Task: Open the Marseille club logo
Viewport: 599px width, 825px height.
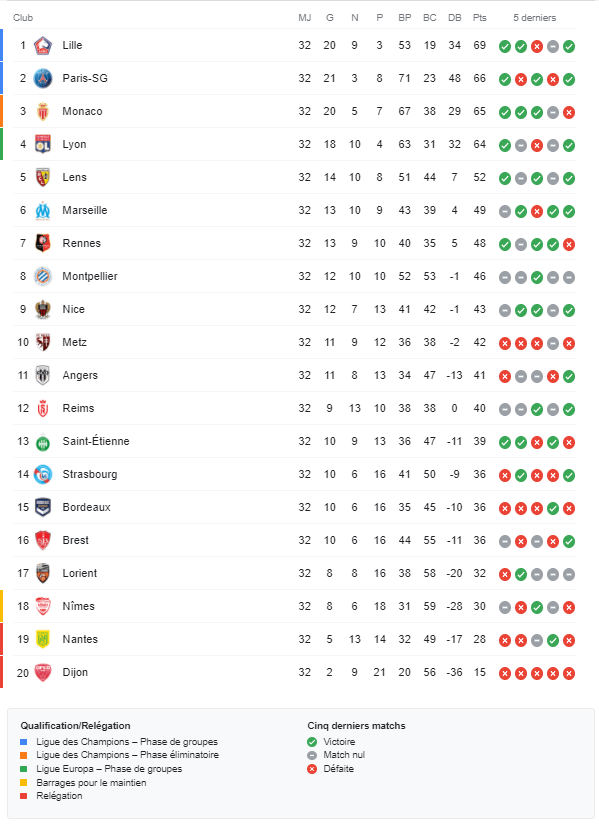Action: [43, 210]
